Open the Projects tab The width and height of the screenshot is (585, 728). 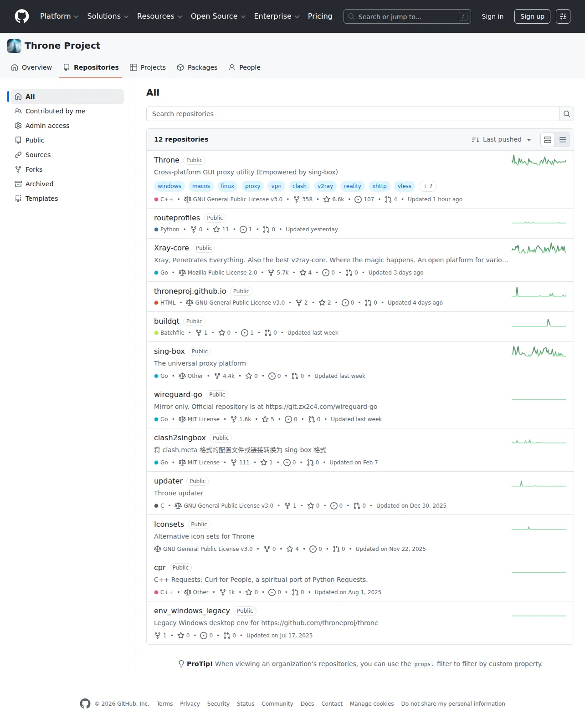148,67
